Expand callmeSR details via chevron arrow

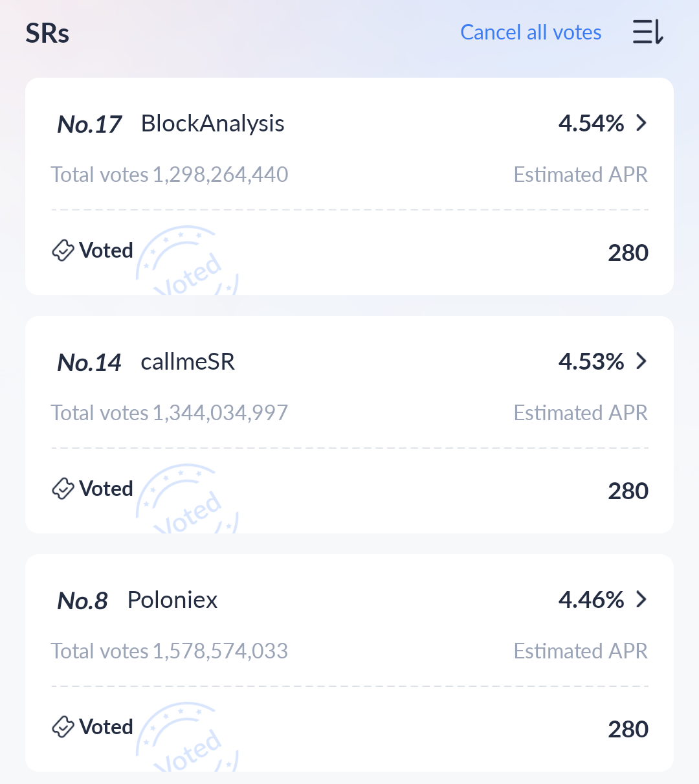[x=641, y=361]
